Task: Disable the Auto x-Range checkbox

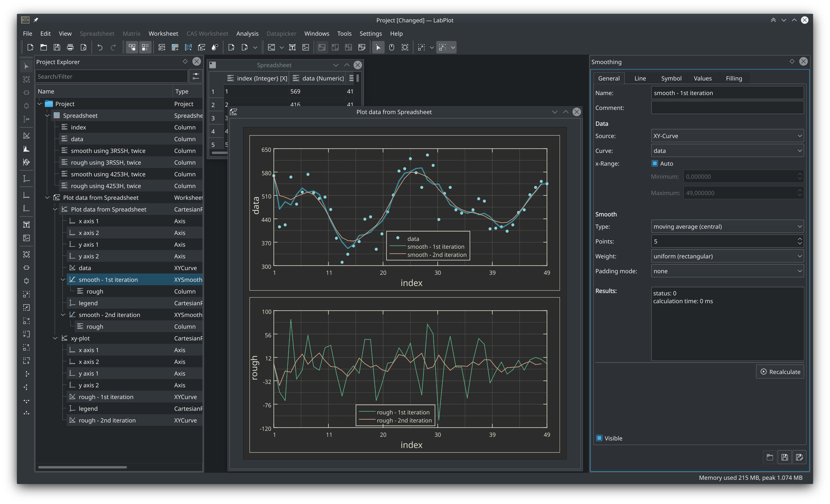Action: [x=655, y=163]
